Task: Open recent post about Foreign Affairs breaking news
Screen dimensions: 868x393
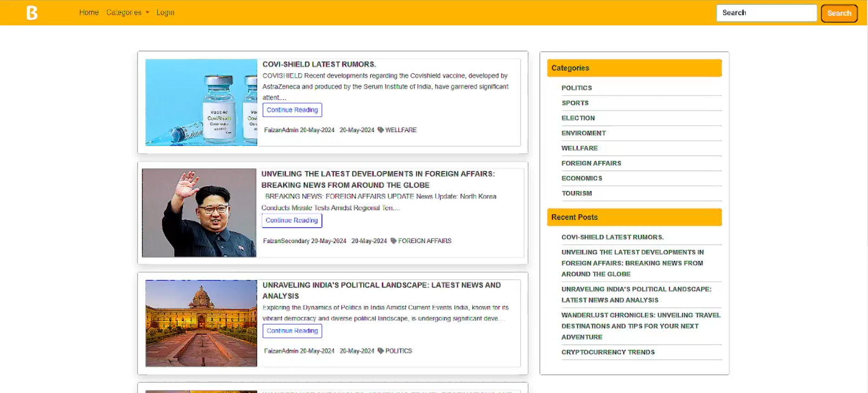Action: point(632,263)
